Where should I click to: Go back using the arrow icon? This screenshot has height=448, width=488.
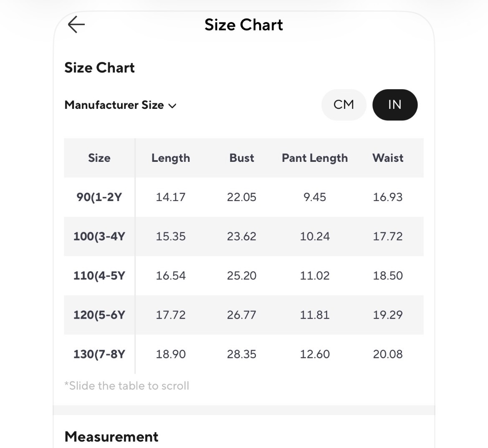76,25
